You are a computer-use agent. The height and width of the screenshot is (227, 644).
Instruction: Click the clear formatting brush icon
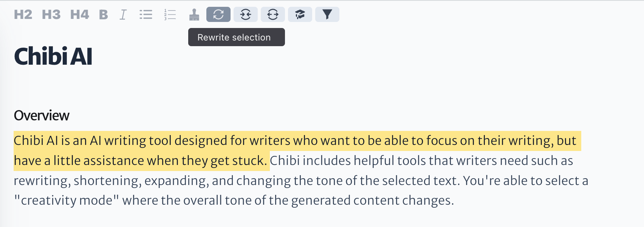[x=194, y=15]
